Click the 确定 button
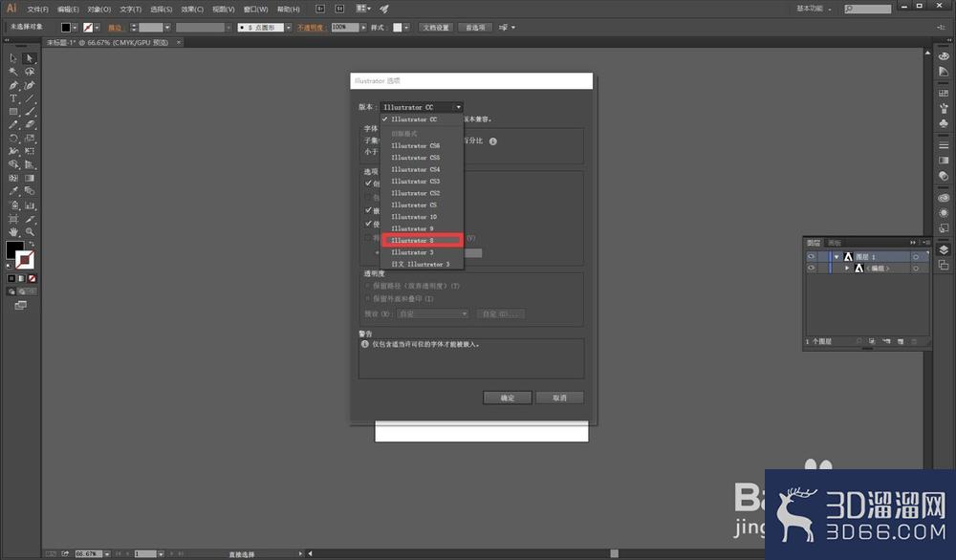Image resolution: width=956 pixels, height=560 pixels. coord(508,398)
